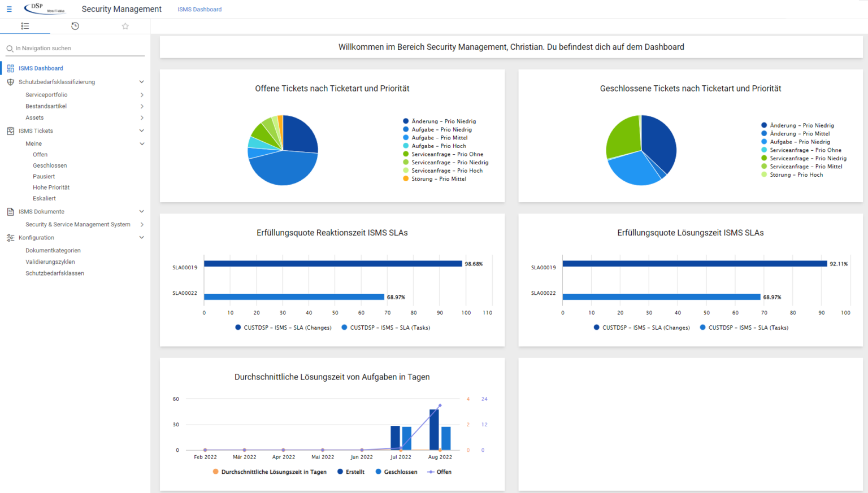The width and height of the screenshot is (868, 493).
Task: Open Geschlossen under Meine tickets
Action: [x=49, y=165]
